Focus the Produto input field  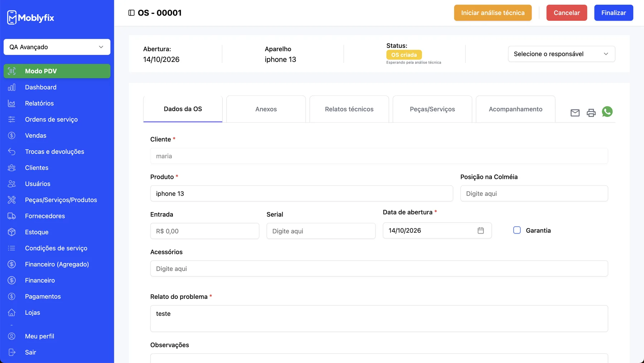[302, 193]
